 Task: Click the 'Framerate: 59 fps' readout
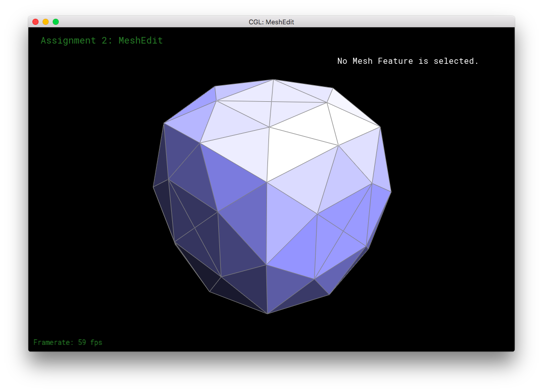coord(68,342)
